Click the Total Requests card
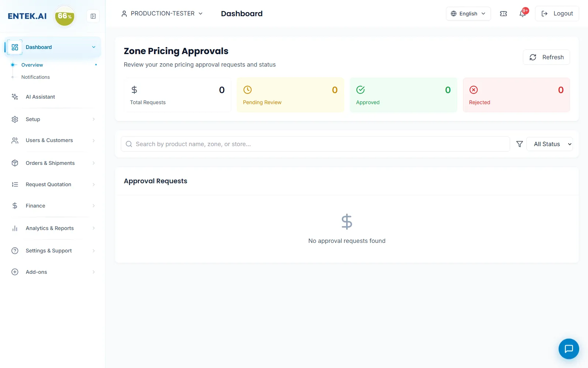Image resolution: width=588 pixels, height=368 pixels. point(178,95)
